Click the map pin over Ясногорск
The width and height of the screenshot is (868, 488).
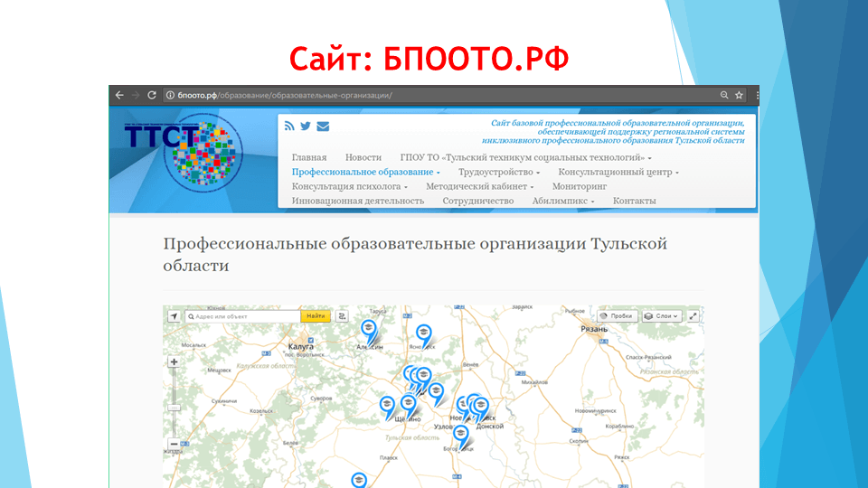click(424, 335)
